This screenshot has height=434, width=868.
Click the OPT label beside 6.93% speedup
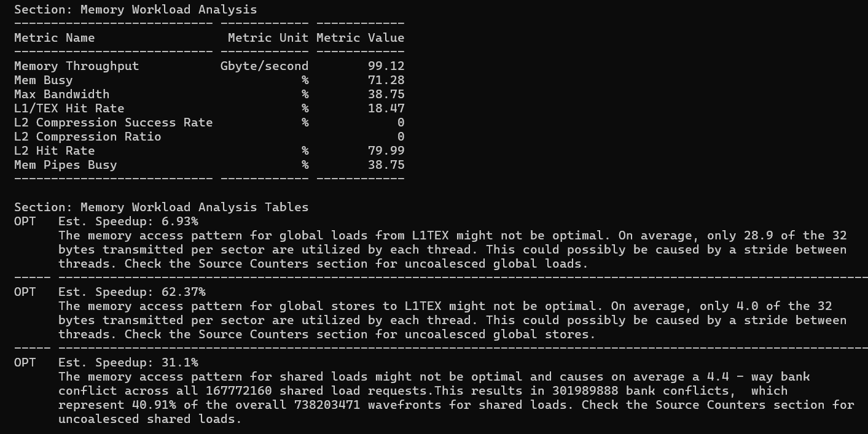coord(25,222)
